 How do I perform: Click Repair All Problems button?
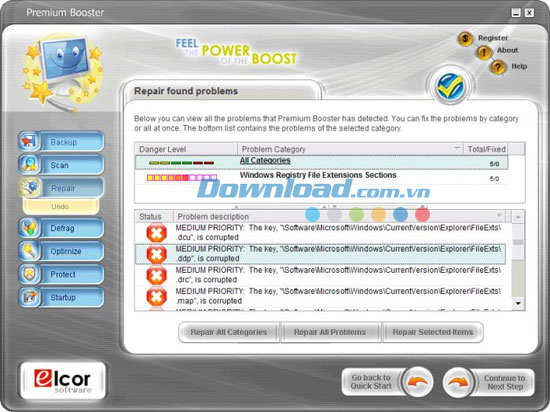[330, 332]
